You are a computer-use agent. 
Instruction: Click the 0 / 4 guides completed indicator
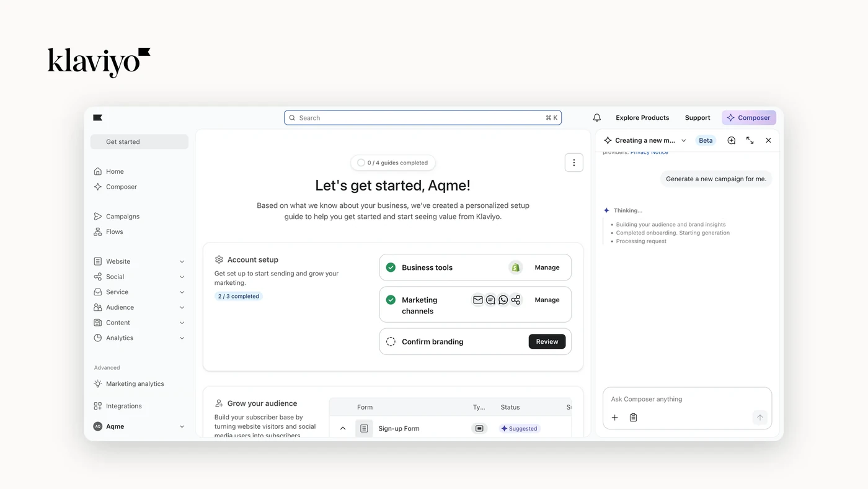pos(392,163)
